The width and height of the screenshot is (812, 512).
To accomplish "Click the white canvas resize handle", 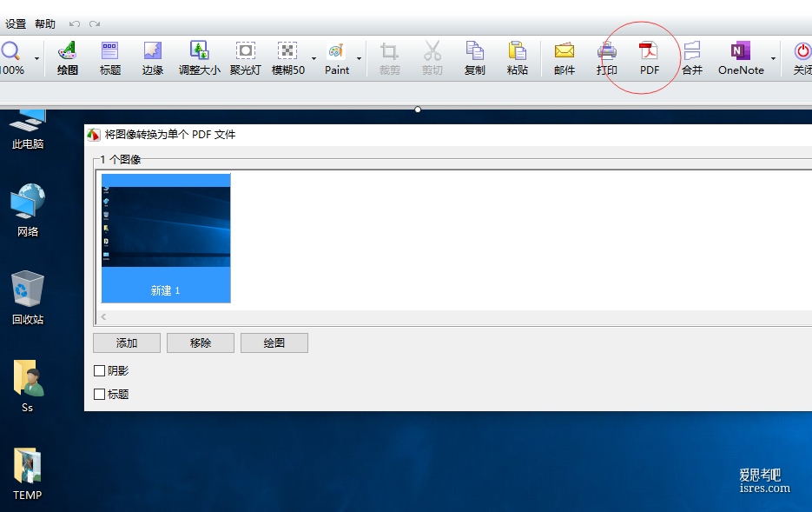I will (x=418, y=110).
